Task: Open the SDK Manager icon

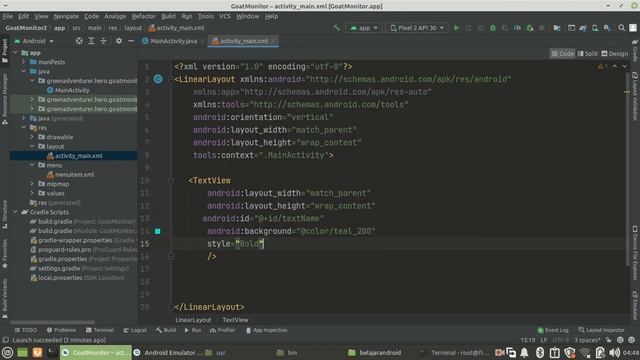Action: 607,28
